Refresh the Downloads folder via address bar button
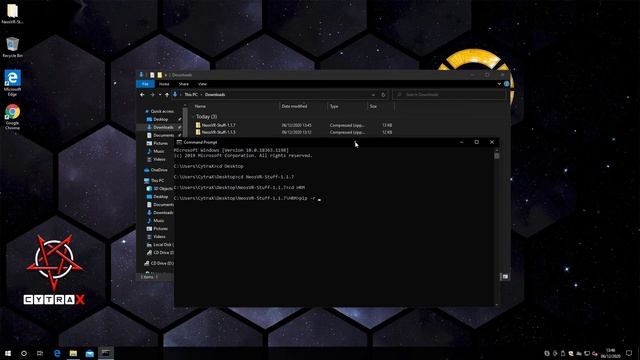640x360 pixels. 383,95
